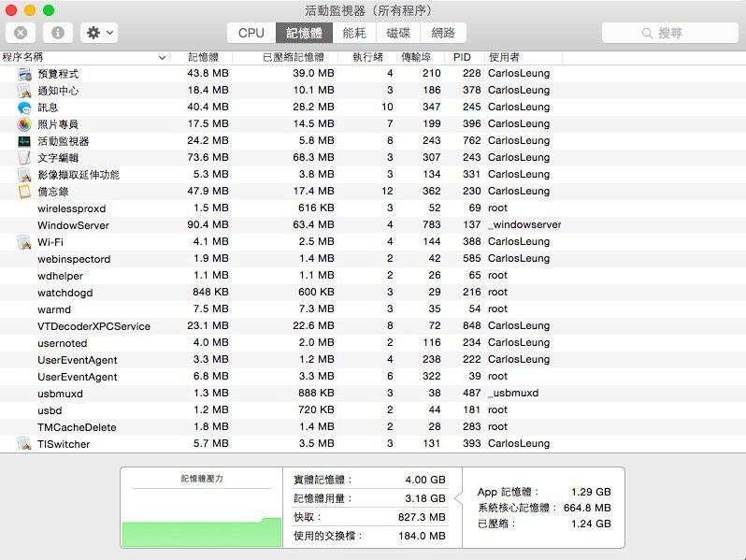Click the 實體記憶體 4.00 GB value
Viewport: 746px width, 560px height.
[425, 480]
